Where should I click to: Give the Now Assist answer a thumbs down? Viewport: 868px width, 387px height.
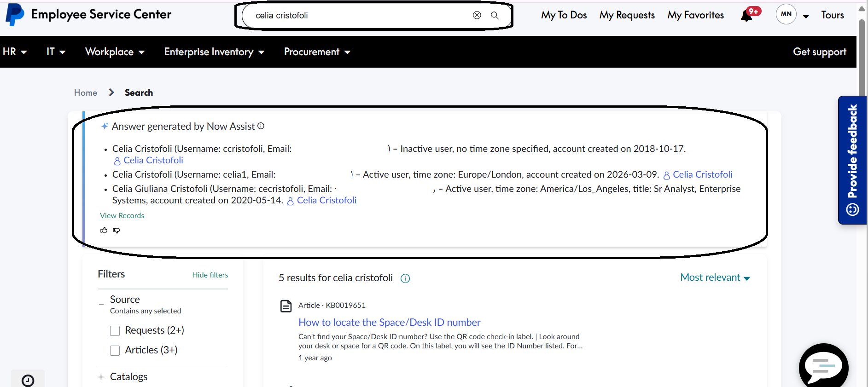[x=117, y=230]
